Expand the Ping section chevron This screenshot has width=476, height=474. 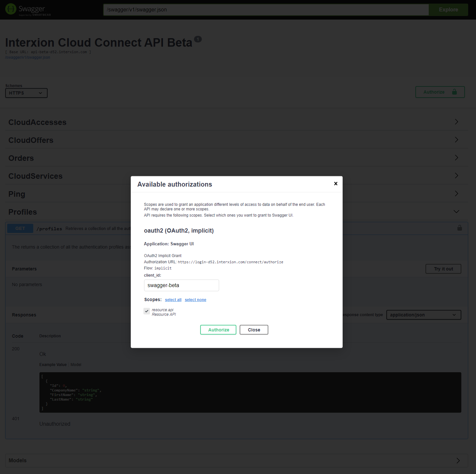click(456, 193)
